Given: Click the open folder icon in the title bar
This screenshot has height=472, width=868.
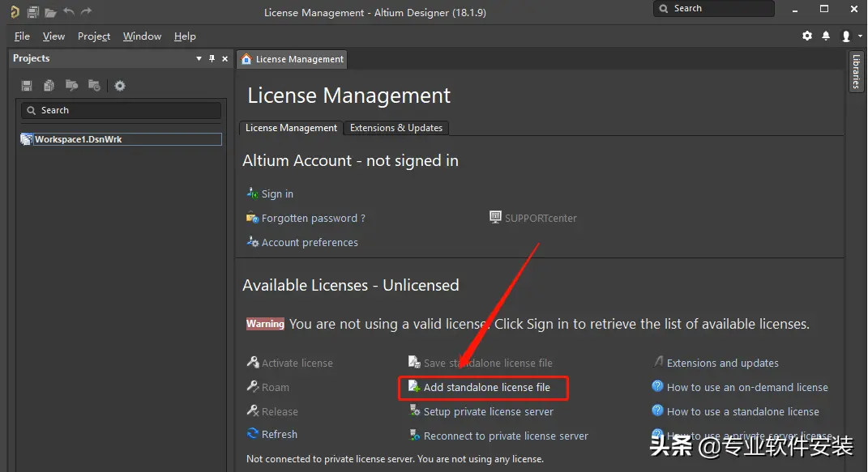Looking at the screenshot, I should pyautogui.click(x=50, y=12).
